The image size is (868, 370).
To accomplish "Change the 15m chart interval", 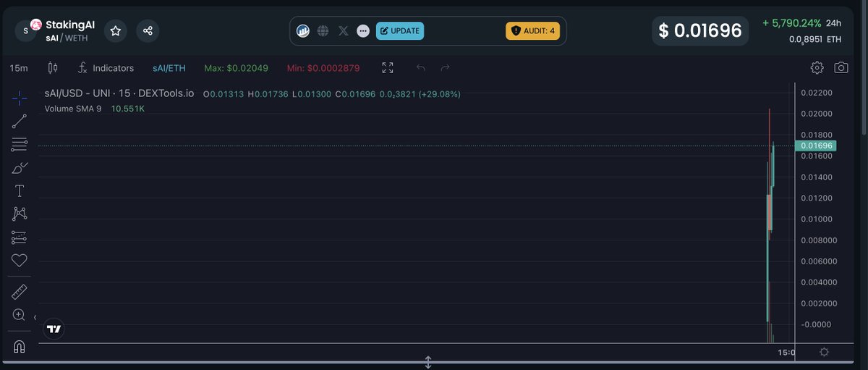I will click(x=19, y=68).
